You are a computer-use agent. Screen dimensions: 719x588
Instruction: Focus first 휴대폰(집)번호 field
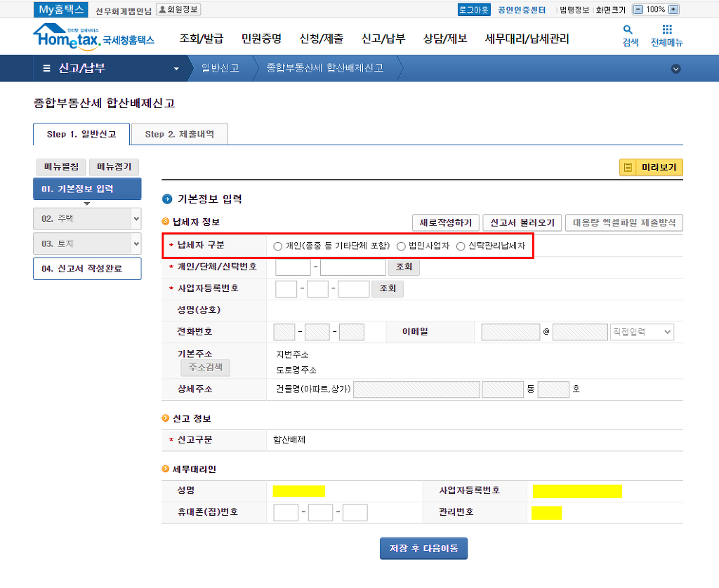[286, 513]
